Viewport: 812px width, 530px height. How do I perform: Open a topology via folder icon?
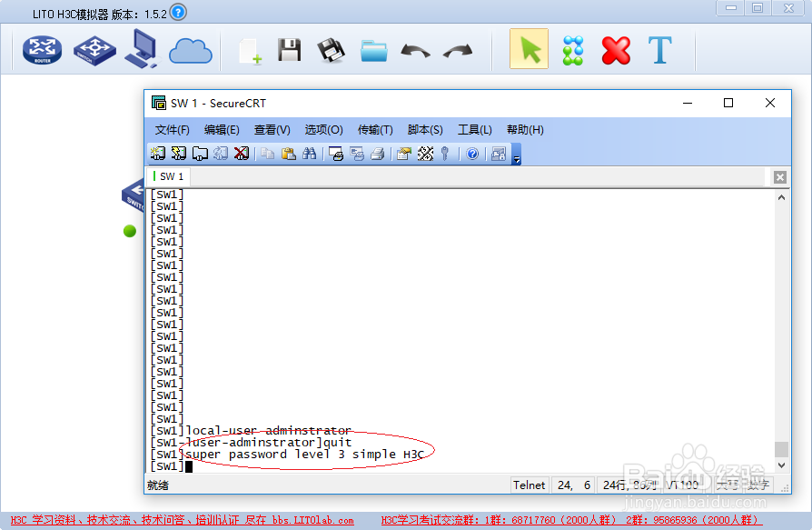pyautogui.click(x=374, y=51)
